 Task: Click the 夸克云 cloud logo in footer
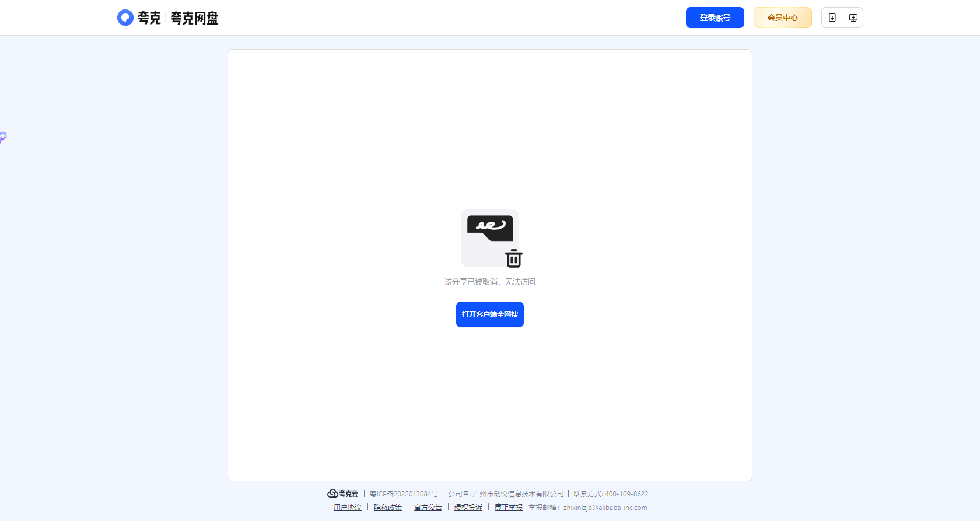coord(342,494)
